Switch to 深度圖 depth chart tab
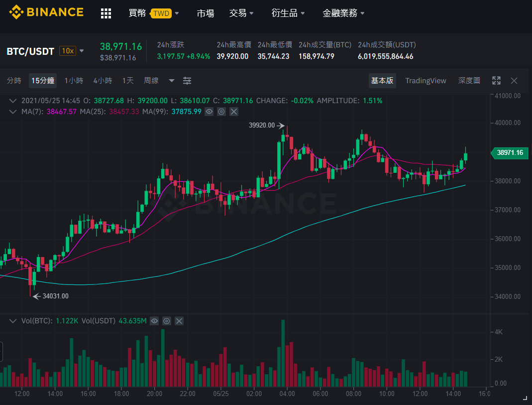Viewport: 532px width, 405px height. point(469,81)
